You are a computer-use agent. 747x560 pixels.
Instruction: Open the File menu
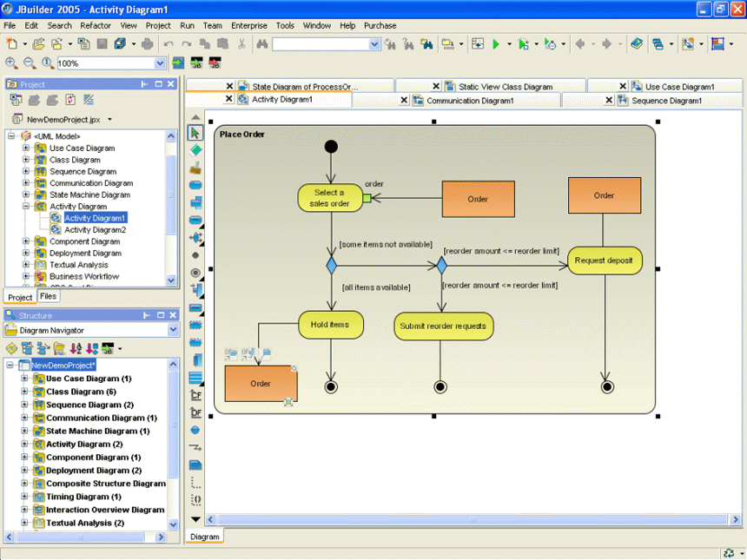point(10,26)
